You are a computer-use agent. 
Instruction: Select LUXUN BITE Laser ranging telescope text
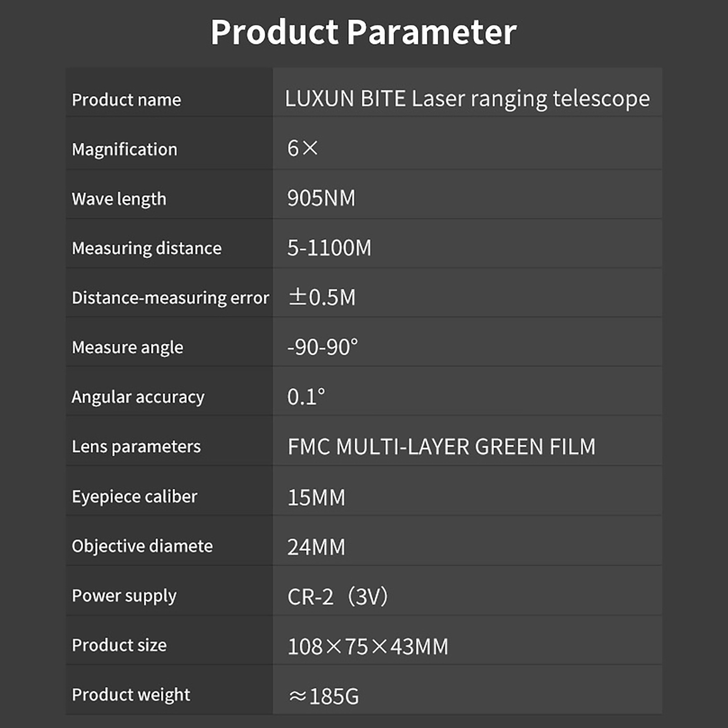coord(467,99)
